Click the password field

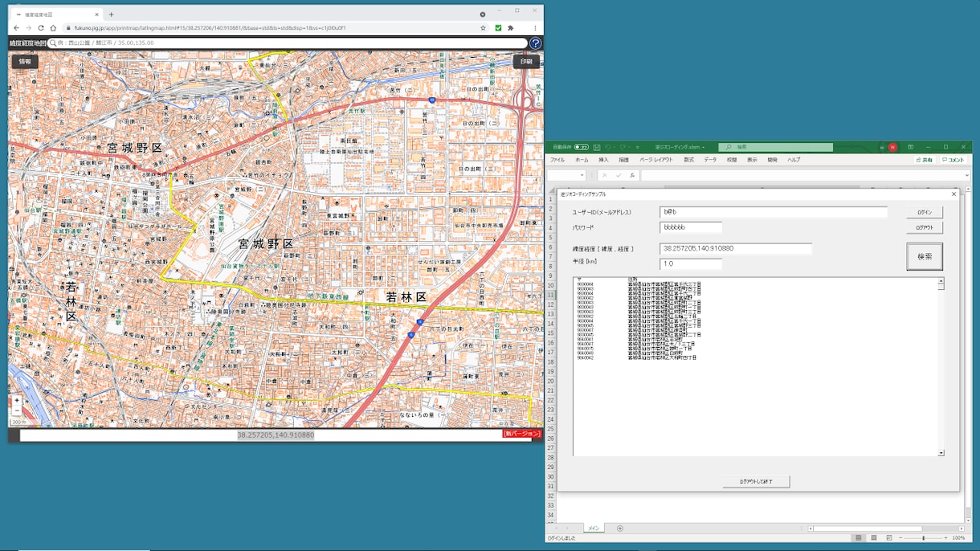coord(691,227)
